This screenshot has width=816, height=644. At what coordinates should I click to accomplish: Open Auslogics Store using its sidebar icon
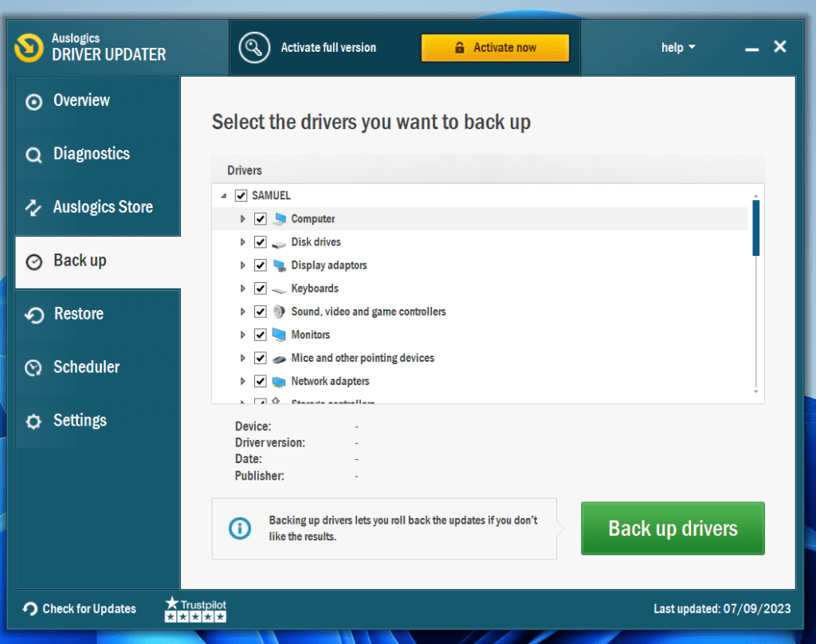pyautogui.click(x=33, y=207)
